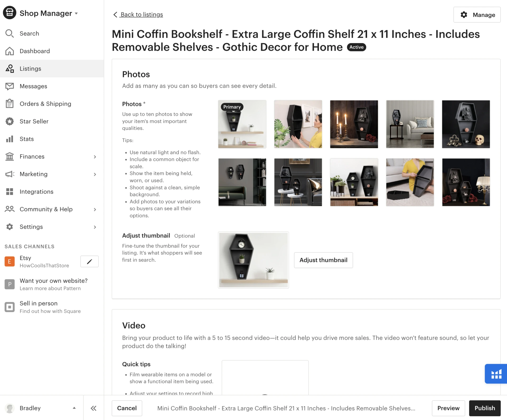
Task: Expand the Marketing submenu chevron
Action: tap(95, 174)
